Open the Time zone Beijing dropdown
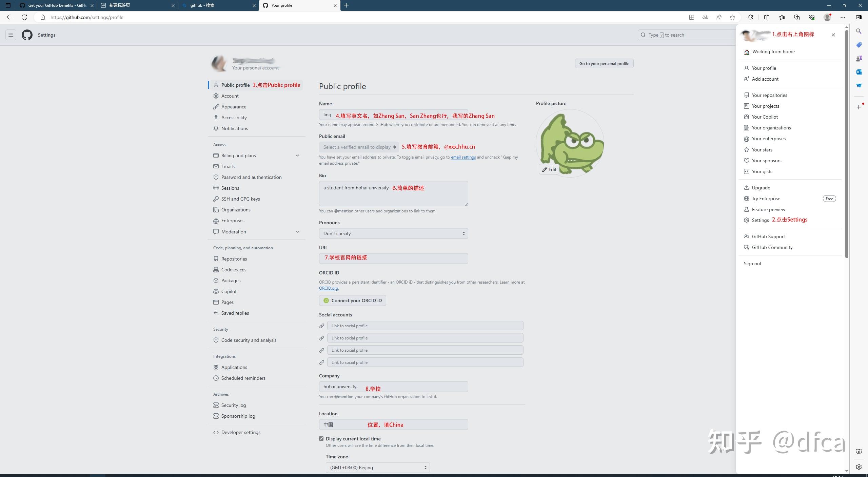Screen dimensions: 868x477 [x=378, y=468]
